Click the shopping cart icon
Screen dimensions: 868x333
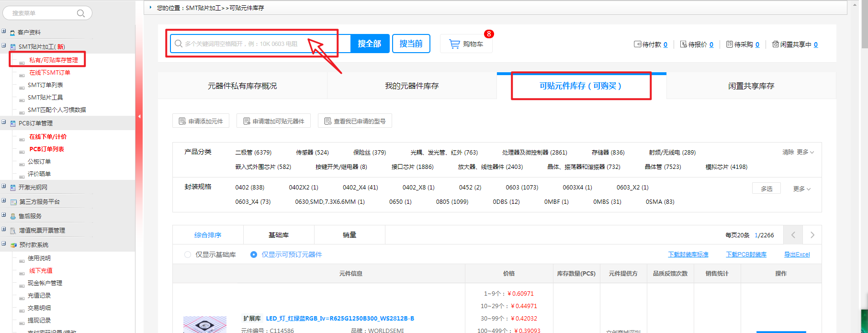[454, 44]
